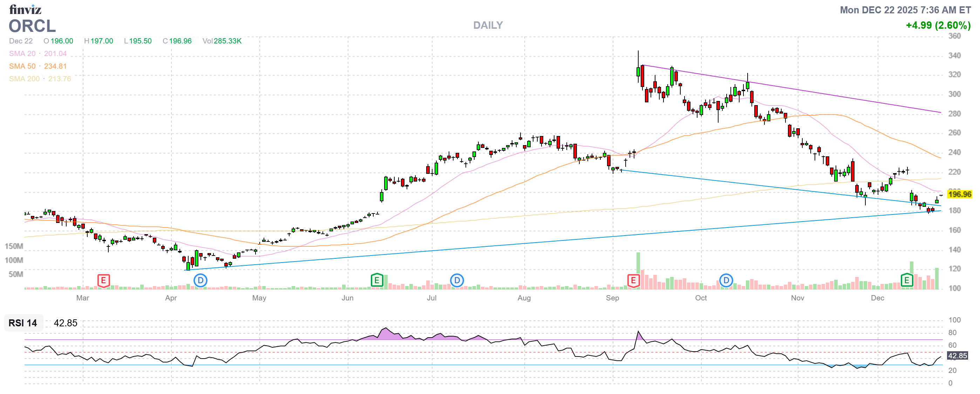This screenshot has height=394, width=980.
Task: Click the finviz logo
Action: (x=25, y=9)
